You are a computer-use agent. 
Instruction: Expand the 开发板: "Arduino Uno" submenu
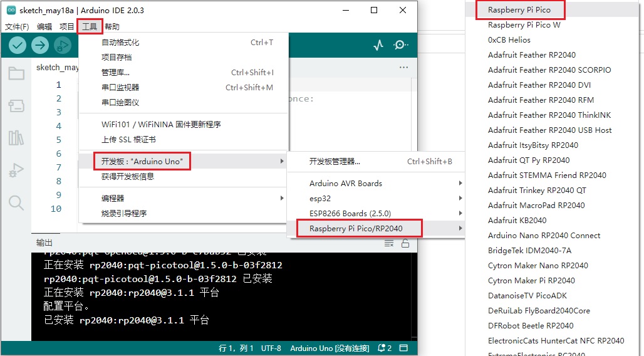pyautogui.click(x=184, y=161)
